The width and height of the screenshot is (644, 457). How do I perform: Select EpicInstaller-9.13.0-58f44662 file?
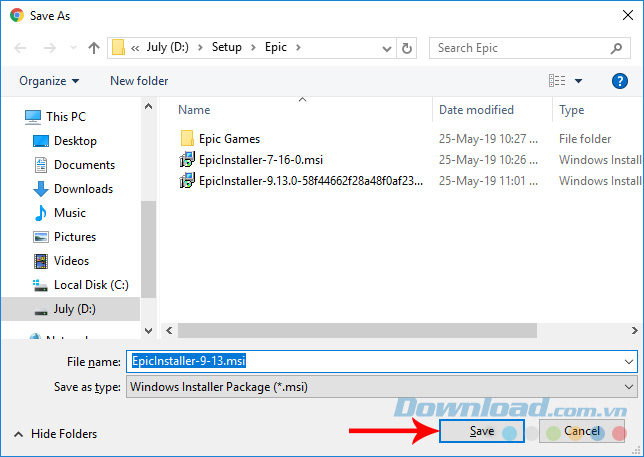point(311,181)
